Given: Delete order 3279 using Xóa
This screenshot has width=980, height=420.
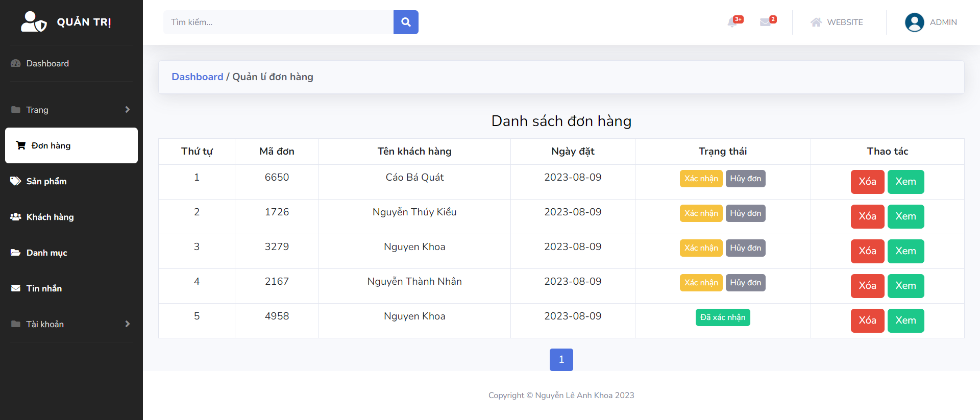Looking at the screenshot, I should 868,251.
